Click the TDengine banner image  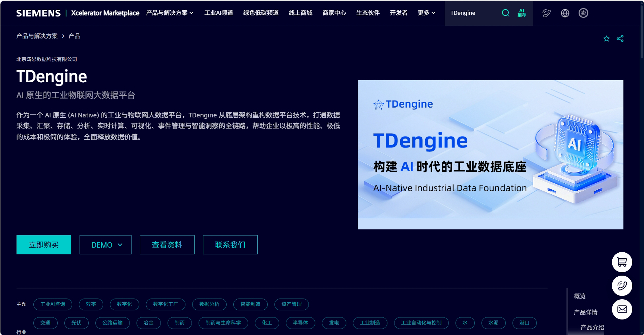point(490,155)
